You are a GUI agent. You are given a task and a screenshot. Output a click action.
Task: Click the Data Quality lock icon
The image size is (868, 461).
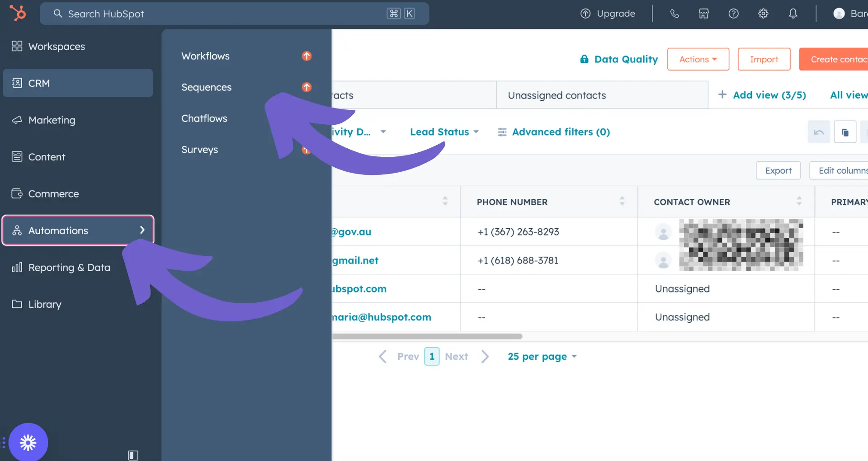pos(585,59)
